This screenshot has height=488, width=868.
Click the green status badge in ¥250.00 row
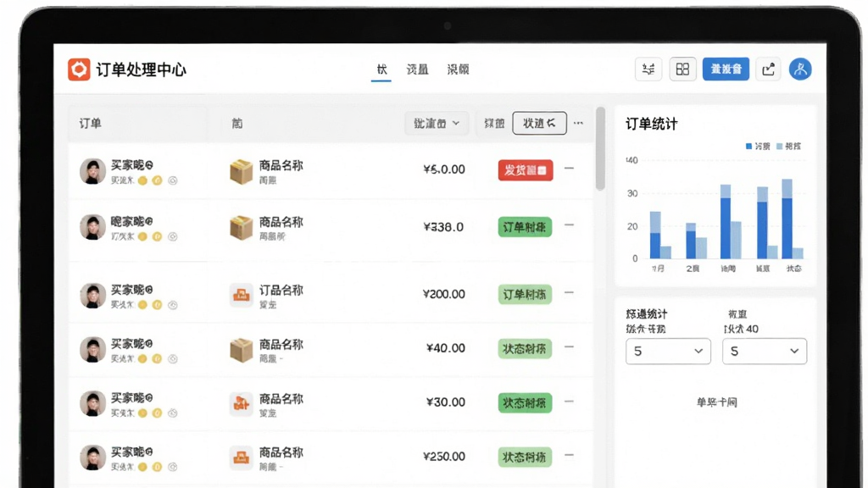(x=525, y=457)
